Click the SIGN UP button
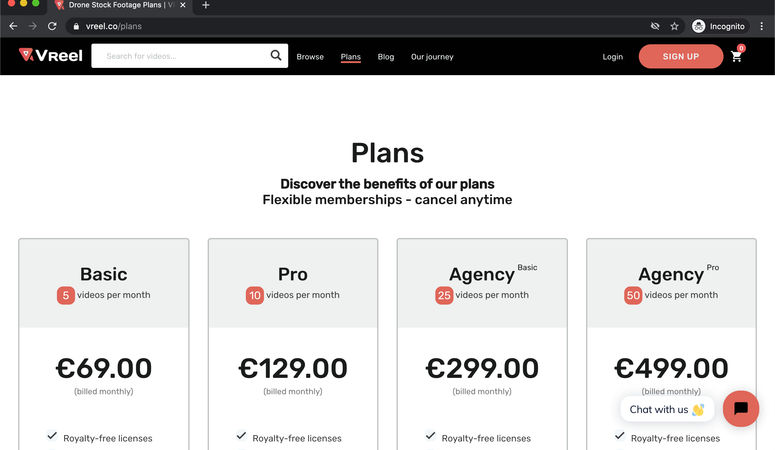The width and height of the screenshot is (775, 450). pos(681,56)
